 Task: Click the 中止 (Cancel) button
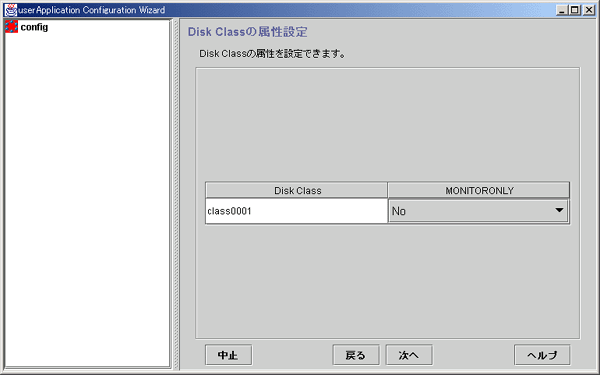click(228, 355)
